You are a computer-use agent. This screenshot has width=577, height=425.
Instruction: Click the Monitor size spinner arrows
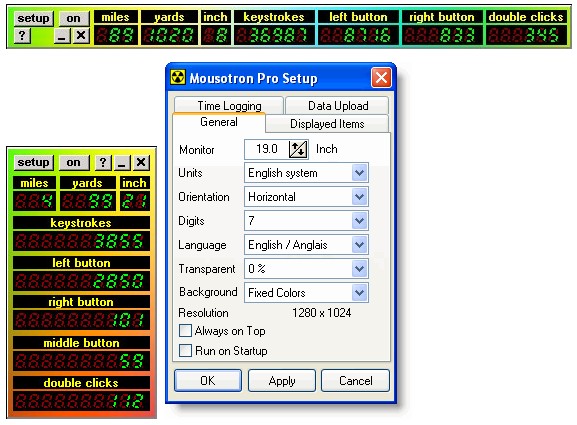pyautogui.click(x=298, y=149)
